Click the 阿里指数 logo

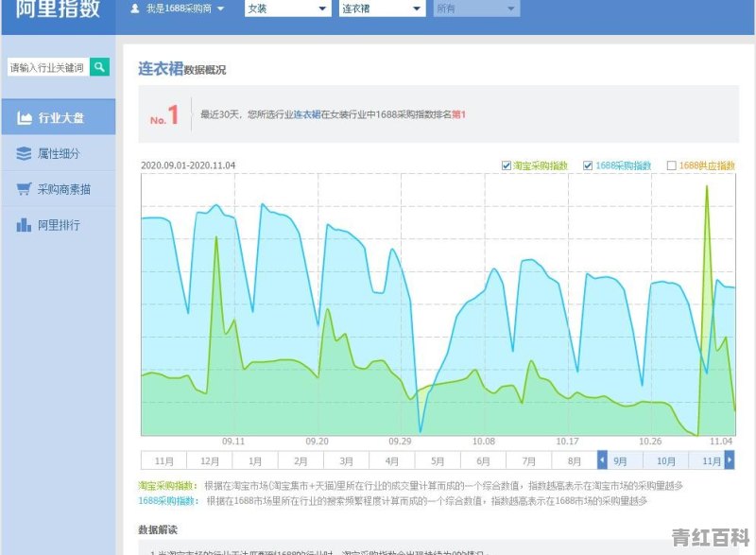coord(58,9)
